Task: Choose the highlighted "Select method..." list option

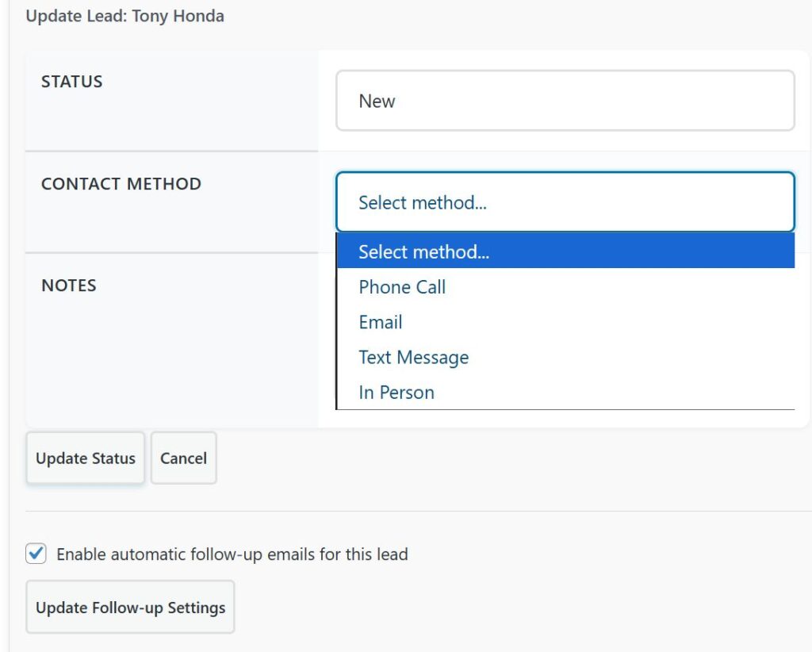Action: point(565,251)
